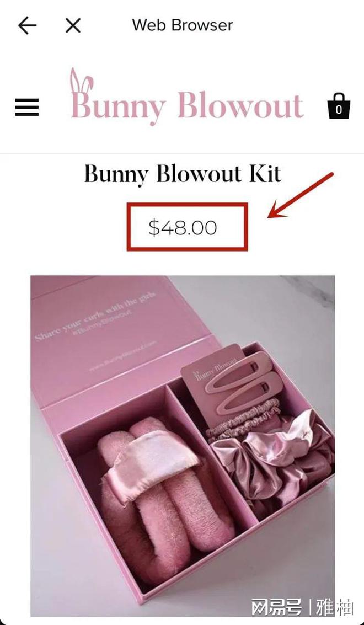
Task: Click the 网易号 watermark logo
Action: point(276,608)
